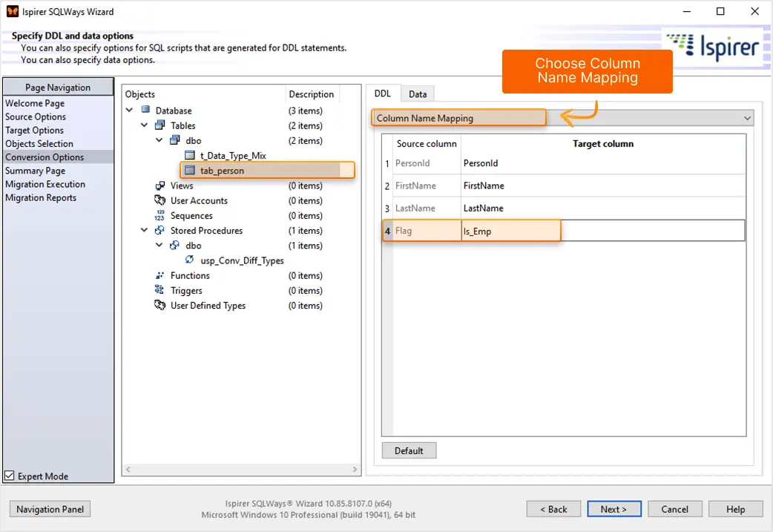Click the Description column header
The width and height of the screenshot is (773, 532).
[311, 93]
